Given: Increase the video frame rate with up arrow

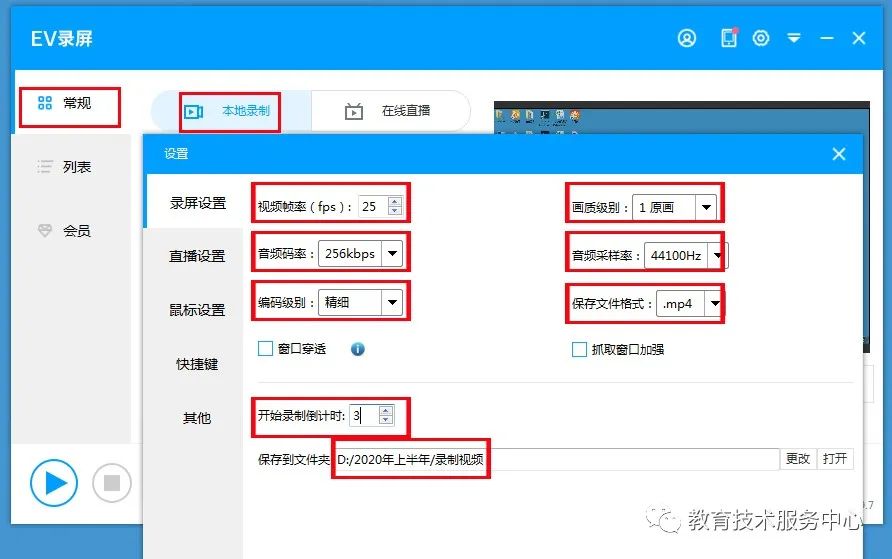Looking at the screenshot, I should (395, 201).
